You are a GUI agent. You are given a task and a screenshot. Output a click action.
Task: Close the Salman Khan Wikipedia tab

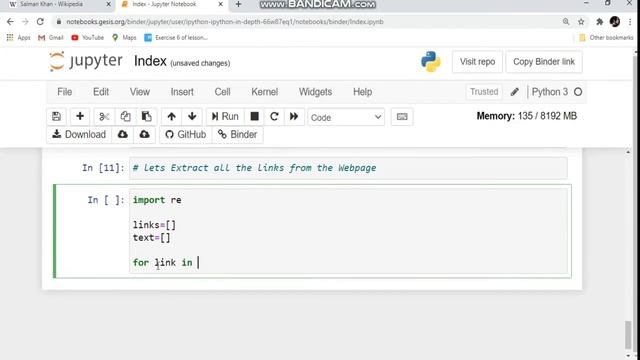pyautogui.click(x=108, y=4)
